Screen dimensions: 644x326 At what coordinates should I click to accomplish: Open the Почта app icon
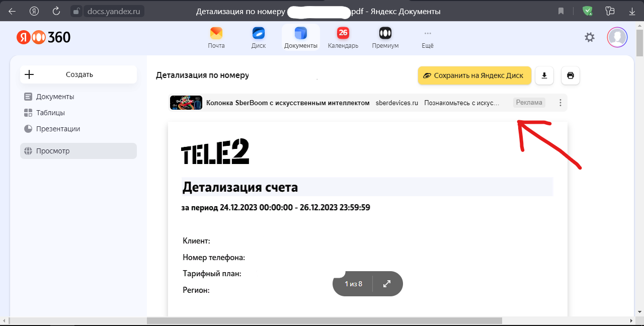tap(216, 34)
